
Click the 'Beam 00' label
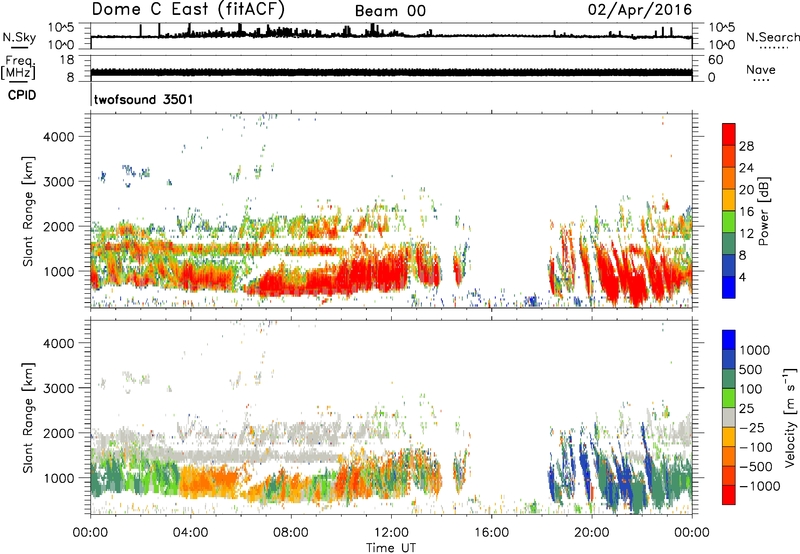click(390, 11)
